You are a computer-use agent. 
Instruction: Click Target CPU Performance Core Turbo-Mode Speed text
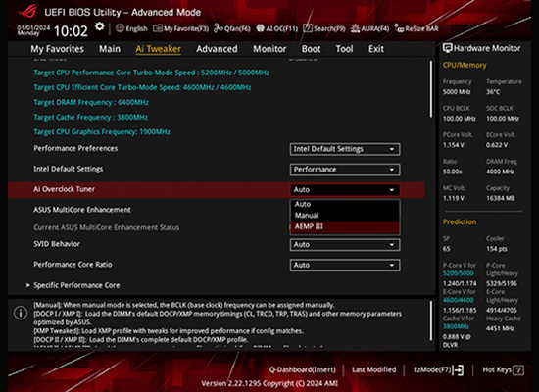tap(151, 73)
